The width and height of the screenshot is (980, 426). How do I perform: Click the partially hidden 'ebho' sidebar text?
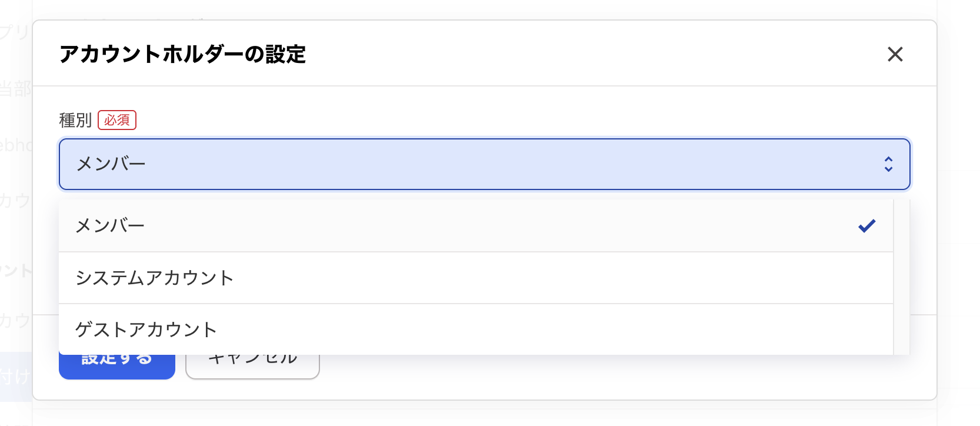[16, 145]
